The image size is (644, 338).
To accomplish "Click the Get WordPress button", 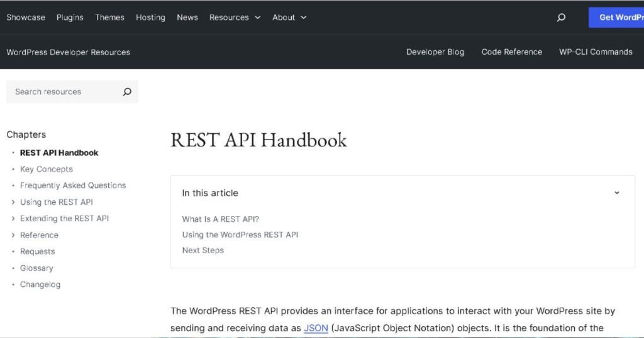I will point(616,17).
